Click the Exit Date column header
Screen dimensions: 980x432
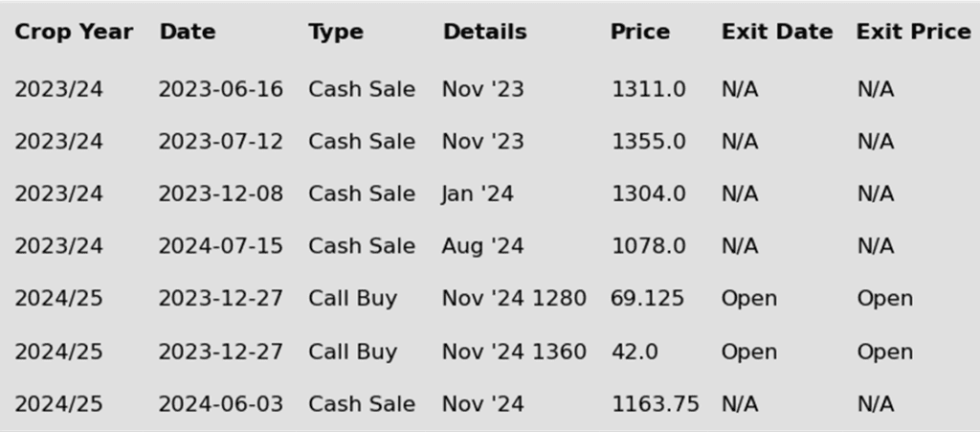(777, 32)
